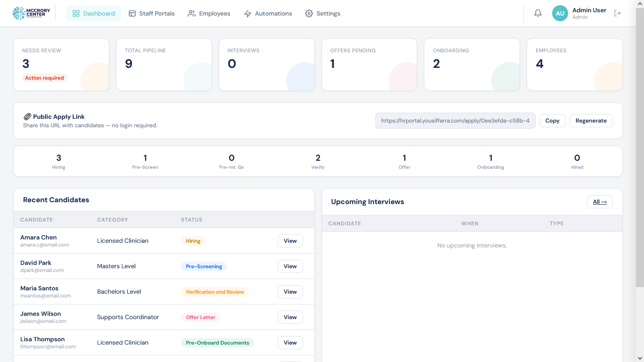The width and height of the screenshot is (644, 362).
Task: Switch to the Automations tab
Action: click(268, 13)
